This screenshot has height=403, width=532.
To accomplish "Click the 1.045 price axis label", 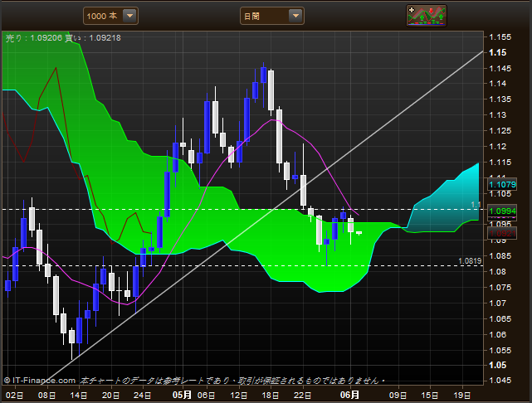I will tap(500, 381).
